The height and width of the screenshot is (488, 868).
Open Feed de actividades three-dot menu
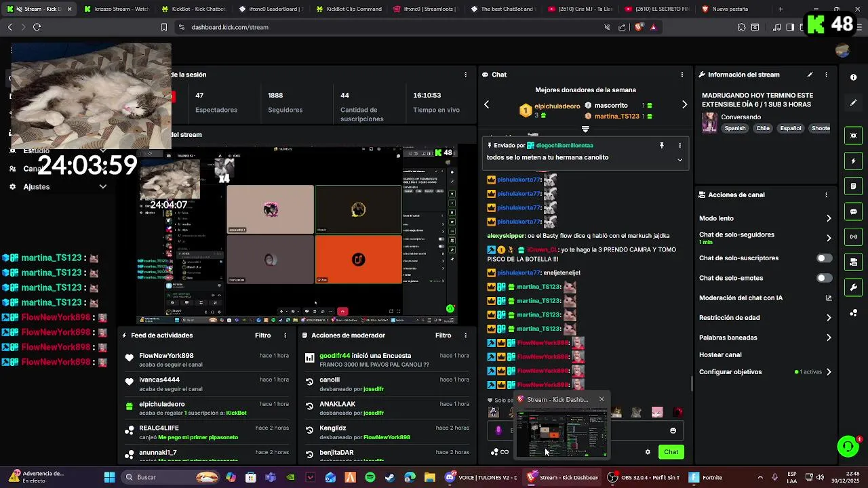[285, 335]
